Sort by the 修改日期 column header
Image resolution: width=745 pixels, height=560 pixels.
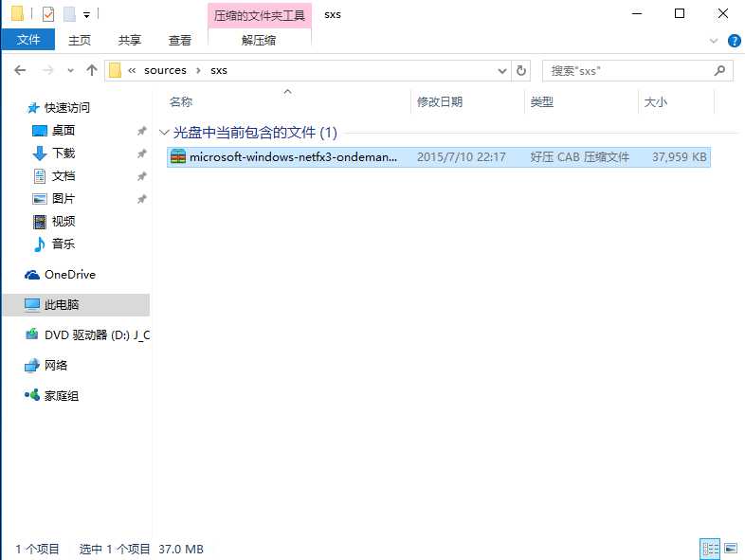(x=440, y=101)
